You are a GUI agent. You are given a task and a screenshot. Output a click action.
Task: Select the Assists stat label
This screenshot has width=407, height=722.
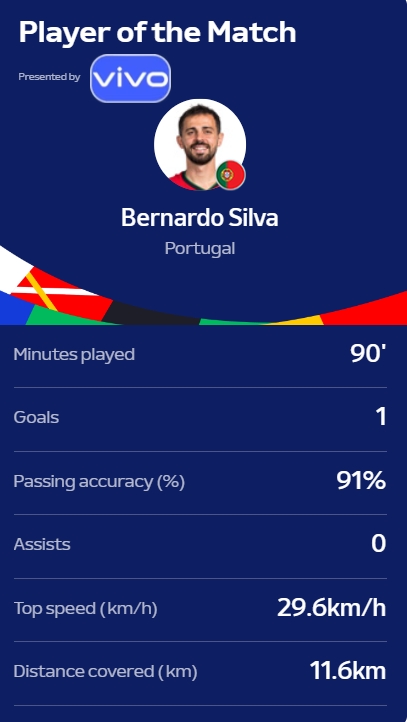click(42, 544)
